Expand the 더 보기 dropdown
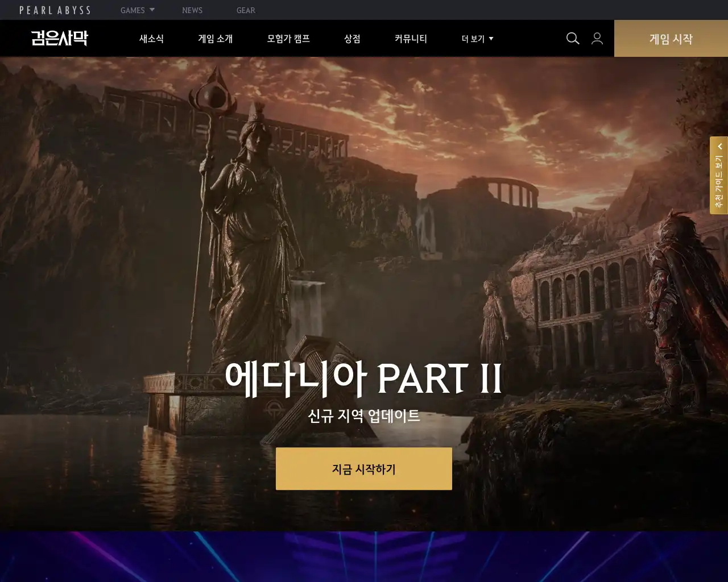 477,39
